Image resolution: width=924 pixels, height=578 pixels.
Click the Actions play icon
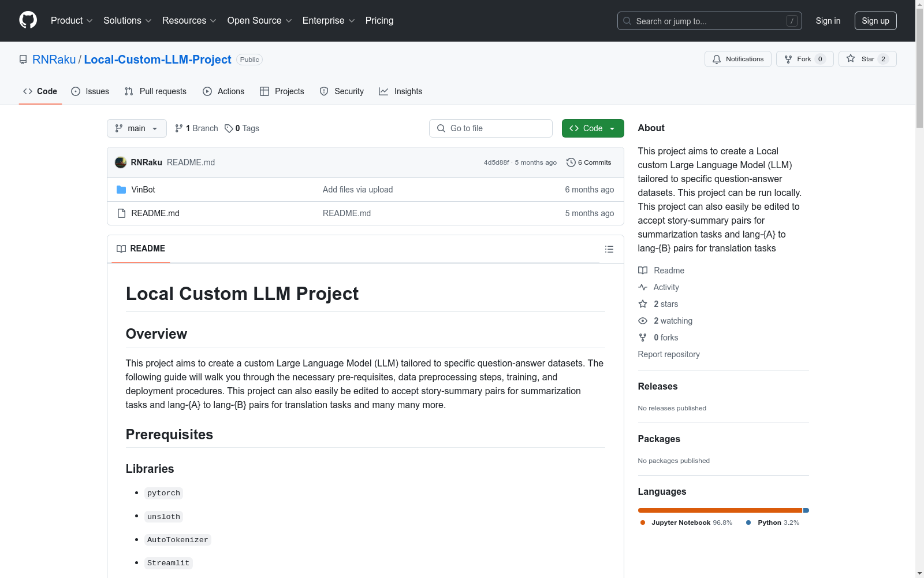(x=207, y=91)
